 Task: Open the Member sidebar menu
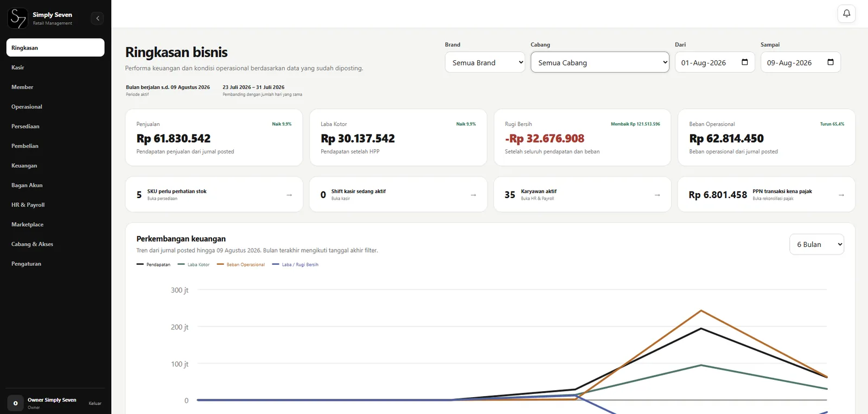[55, 87]
